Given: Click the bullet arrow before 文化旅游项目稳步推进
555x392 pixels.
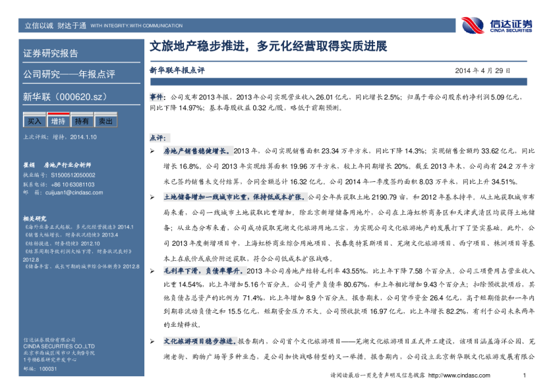Looking at the screenshot, I should coord(152,341).
